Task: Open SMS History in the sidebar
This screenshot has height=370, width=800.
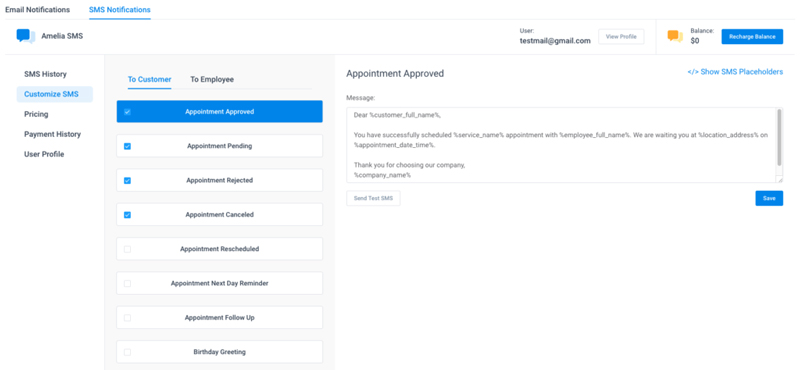Action: click(x=45, y=74)
